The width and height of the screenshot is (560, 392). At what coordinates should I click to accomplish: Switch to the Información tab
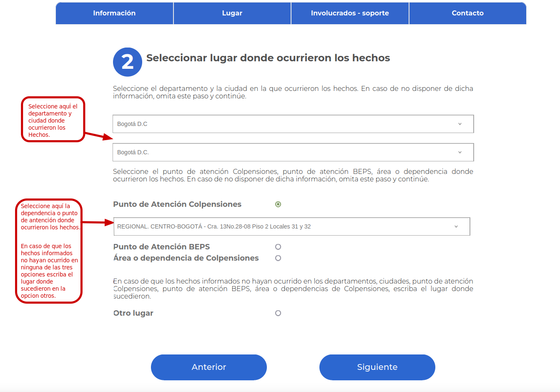coord(114,13)
